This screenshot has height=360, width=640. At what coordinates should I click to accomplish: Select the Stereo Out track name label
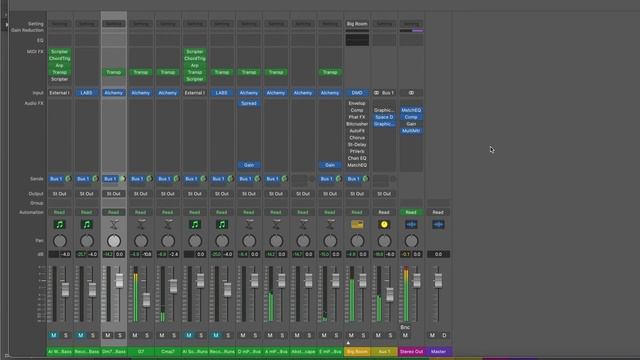tap(411, 351)
